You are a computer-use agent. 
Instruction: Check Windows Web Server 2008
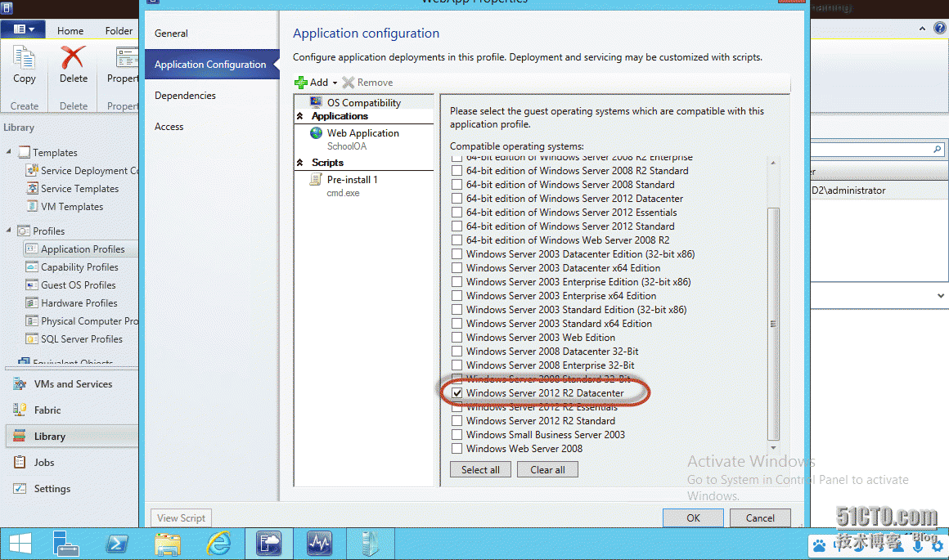coord(457,449)
